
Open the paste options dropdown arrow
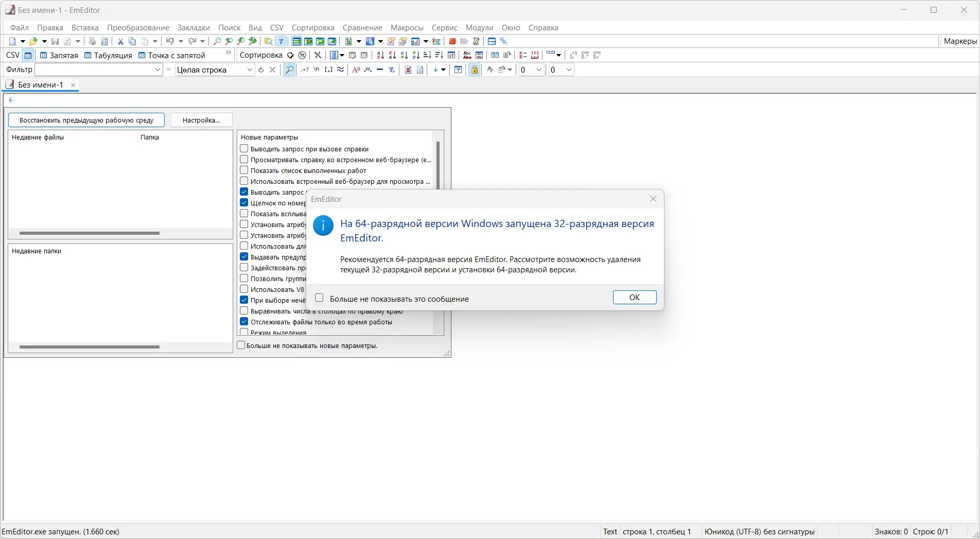click(155, 41)
